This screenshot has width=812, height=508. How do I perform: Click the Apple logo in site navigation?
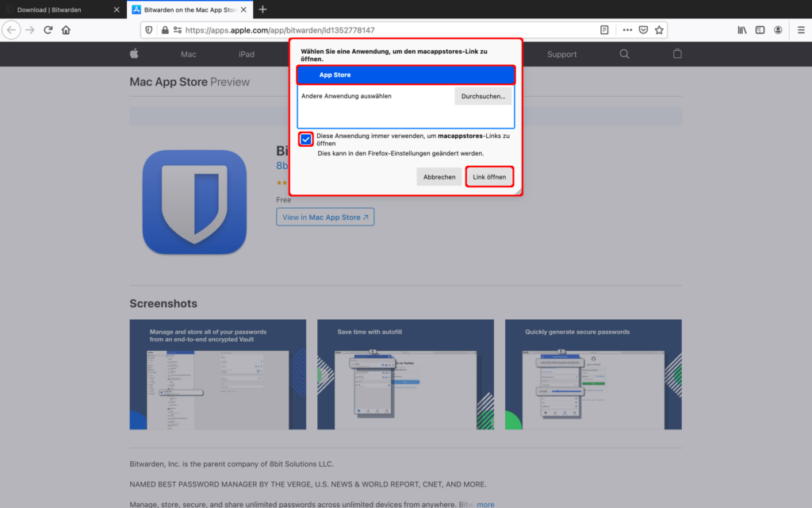[134, 54]
